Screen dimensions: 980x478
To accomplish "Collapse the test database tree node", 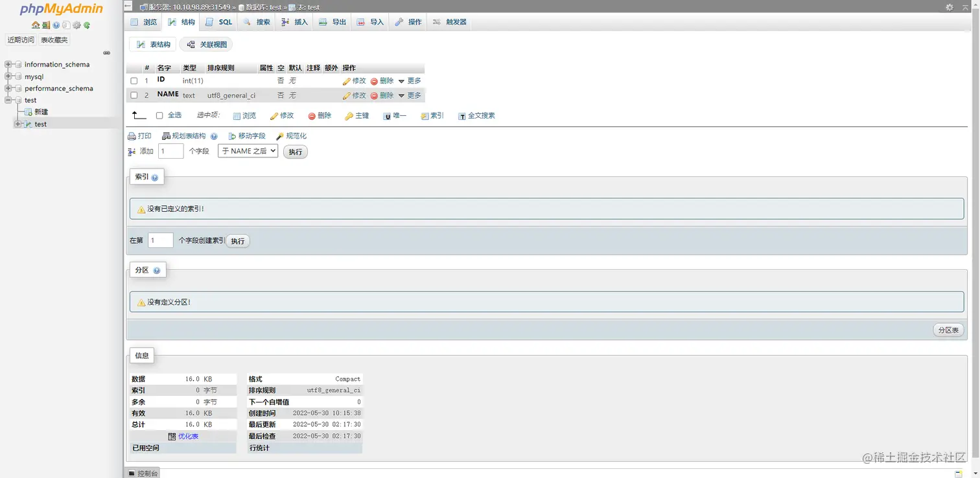I will point(8,100).
